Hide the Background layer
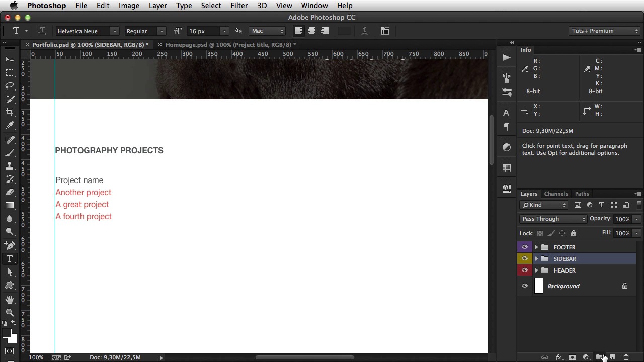This screenshot has height=362, width=644. (x=525, y=286)
